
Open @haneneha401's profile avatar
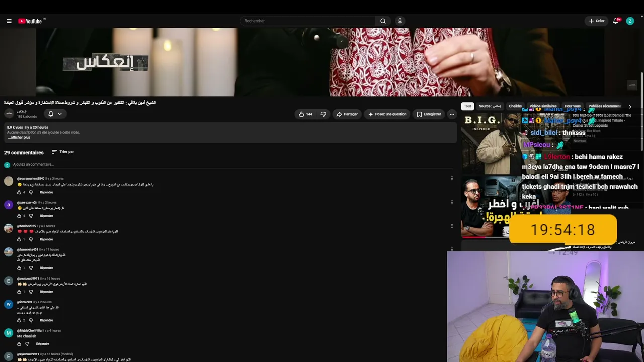9,252
